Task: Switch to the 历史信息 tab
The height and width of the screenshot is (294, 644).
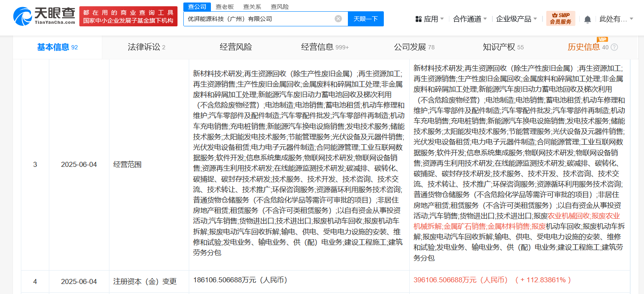Action: [x=588, y=47]
